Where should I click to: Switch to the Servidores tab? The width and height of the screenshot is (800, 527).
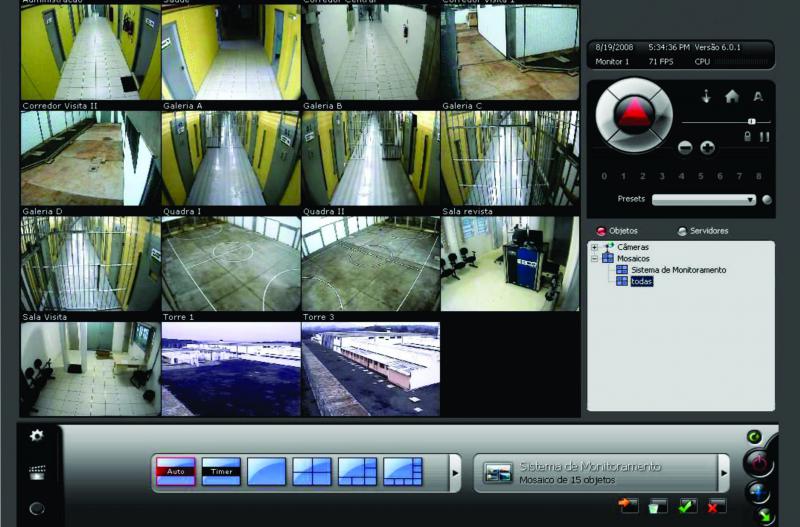[703, 231]
